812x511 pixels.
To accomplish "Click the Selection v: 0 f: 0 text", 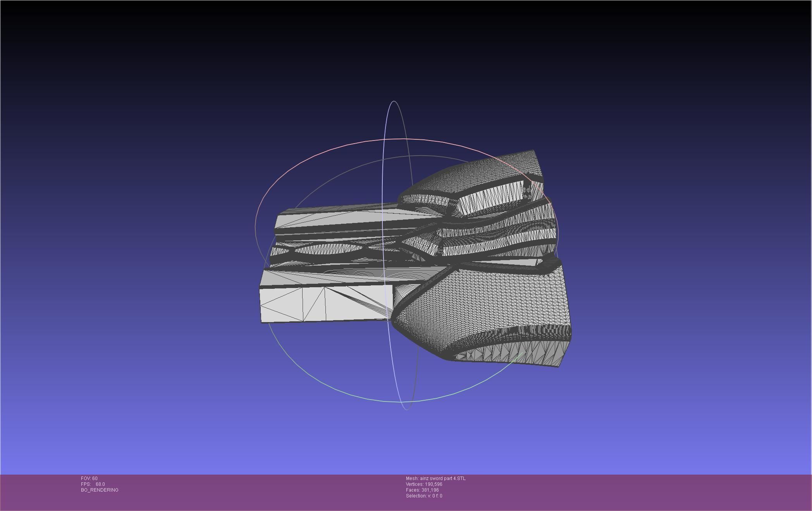I will click(x=424, y=496).
